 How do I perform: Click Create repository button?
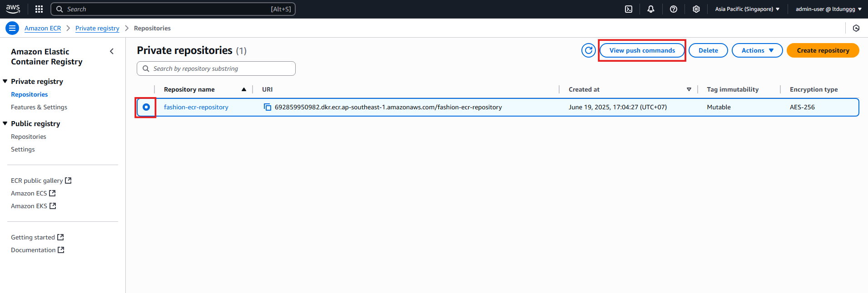[x=823, y=50]
